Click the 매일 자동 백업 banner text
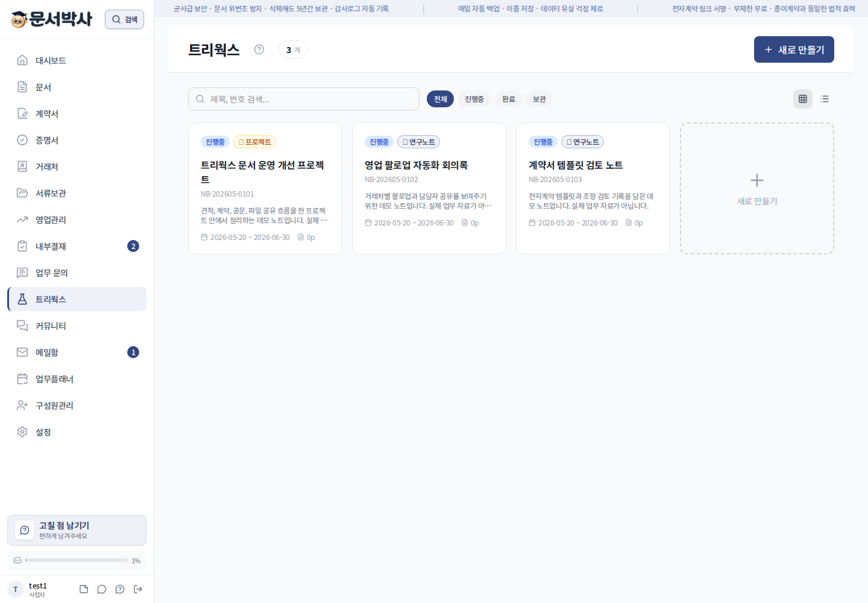Image resolution: width=868 pixels, height=603 pixels. [x=530, y=8]
